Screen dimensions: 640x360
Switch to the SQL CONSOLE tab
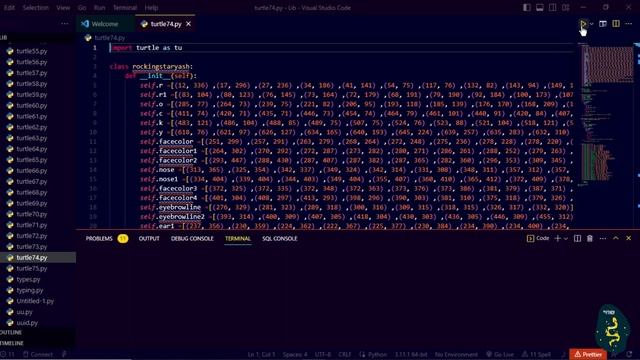[280, 238]
